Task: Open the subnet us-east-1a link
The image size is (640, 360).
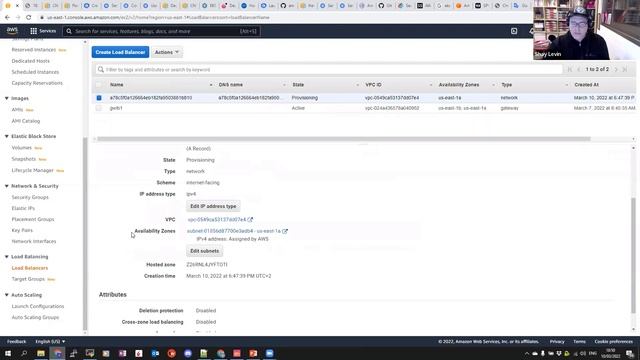Action: tap(234, 231)
